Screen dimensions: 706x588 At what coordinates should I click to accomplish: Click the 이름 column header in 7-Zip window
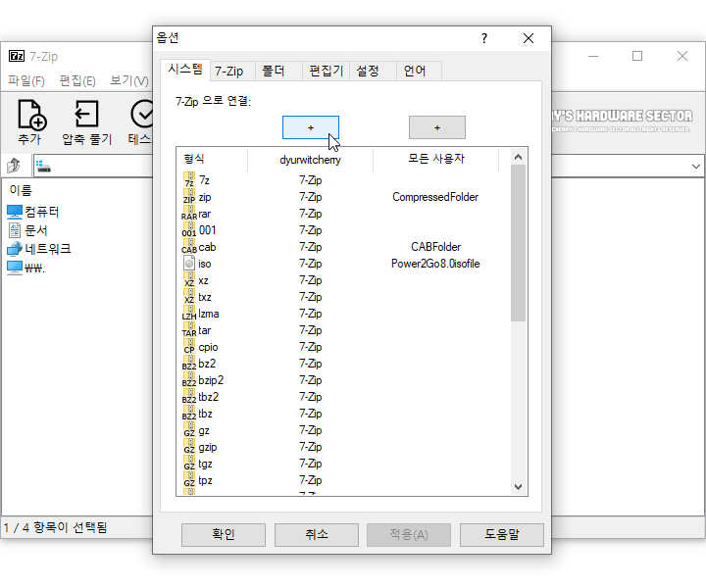click(21, 190)
